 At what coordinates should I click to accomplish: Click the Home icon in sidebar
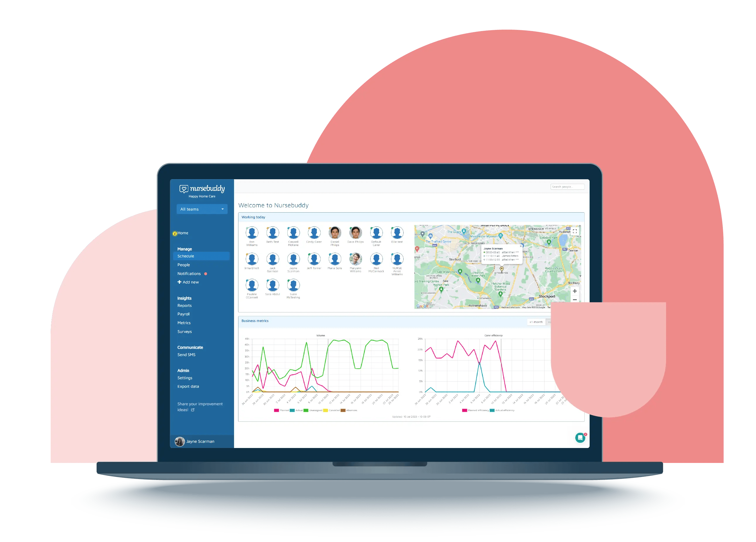pyautogui.click(x=176, y=232)
